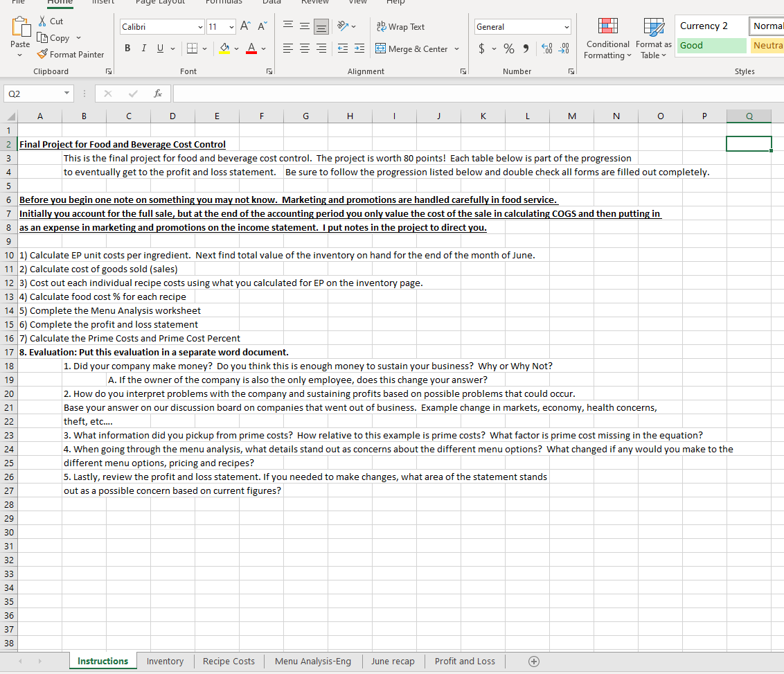
Task: Apply the Comma Style format
Action: click(x=526, y=48)
